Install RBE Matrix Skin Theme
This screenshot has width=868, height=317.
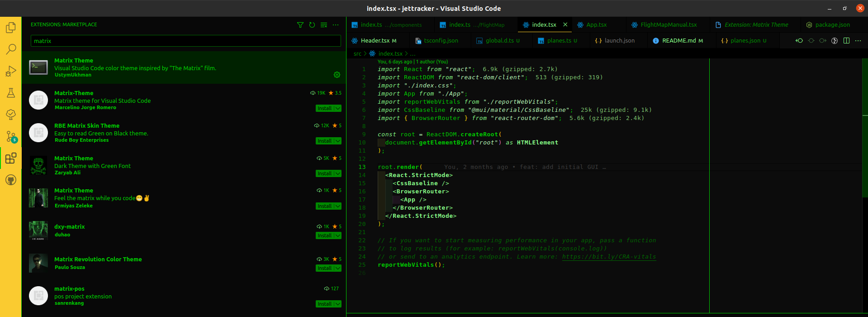pyautogui.click(x=324, y=141)
